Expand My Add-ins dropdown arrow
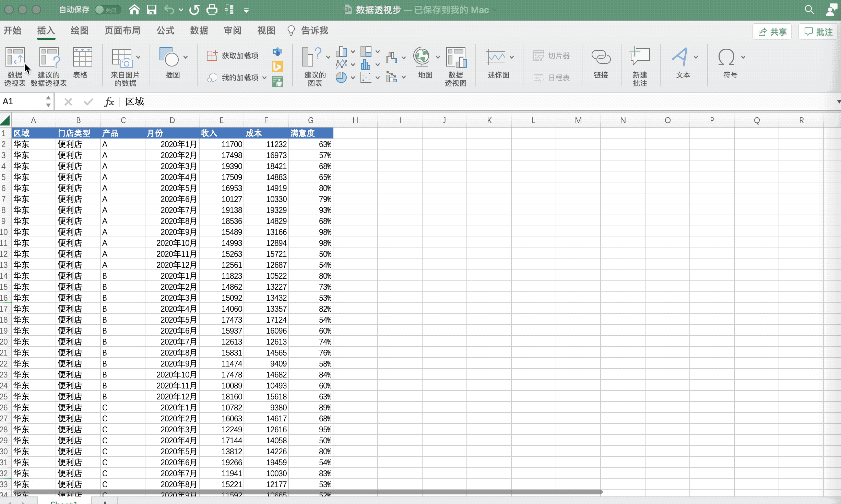Screen dimensions: 841x504 264,78
